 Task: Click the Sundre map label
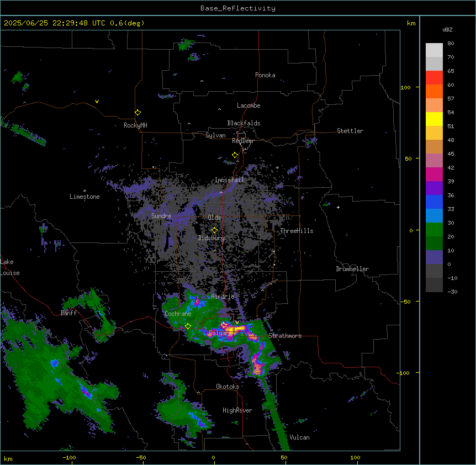click(161, 216)
